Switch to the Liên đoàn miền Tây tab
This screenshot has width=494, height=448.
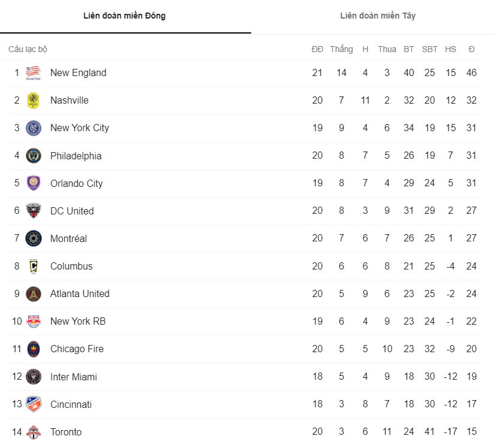click(377, 16)
